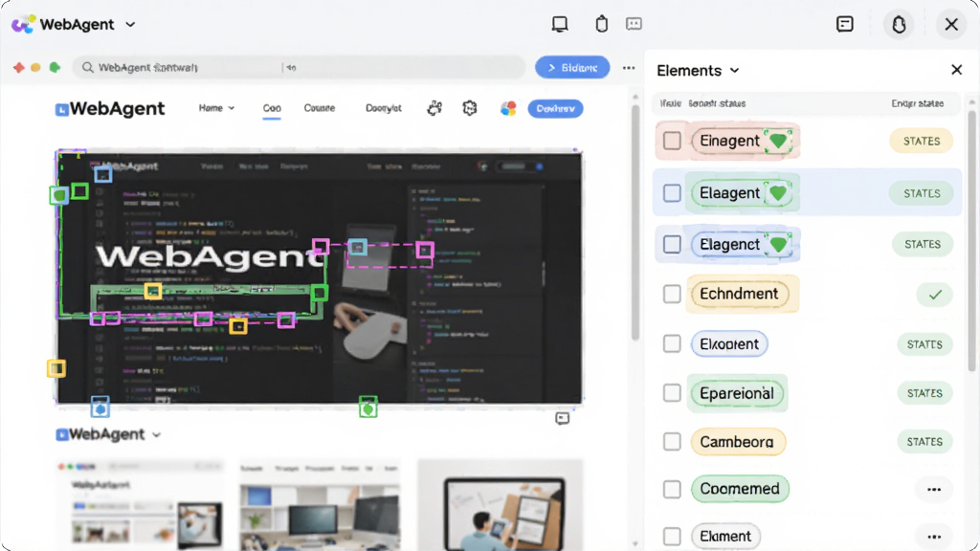Viewport: 980px width, 551px height.
Task: Open the Course navigation item
Action: [320, 108]
